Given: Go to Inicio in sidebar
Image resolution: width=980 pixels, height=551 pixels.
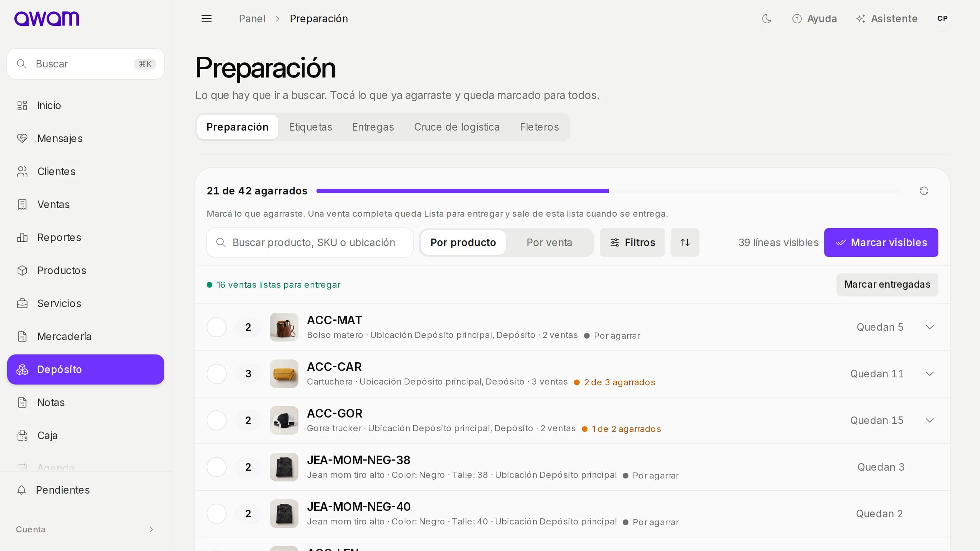Looking at the screenshot, I should pos(86,105).
